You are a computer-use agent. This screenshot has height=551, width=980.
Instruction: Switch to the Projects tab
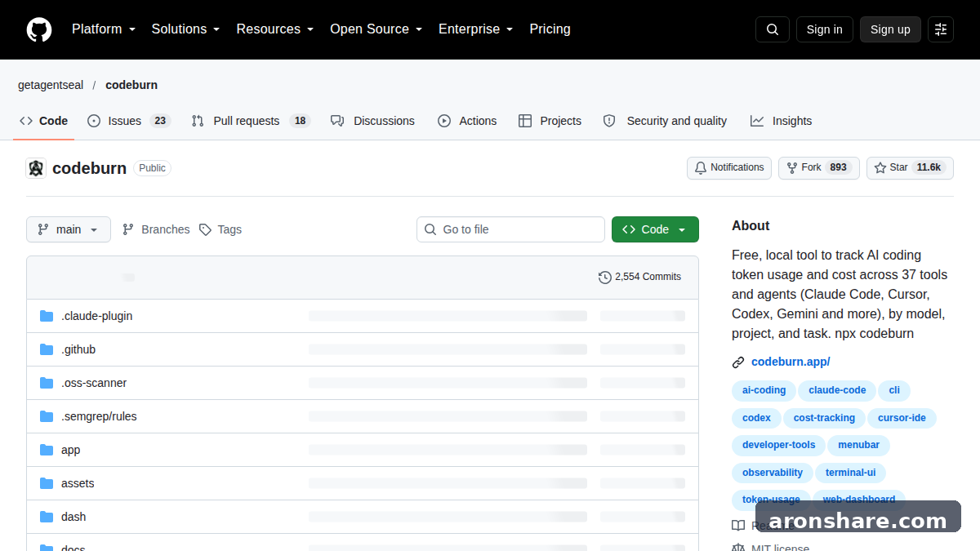point(550,121)
